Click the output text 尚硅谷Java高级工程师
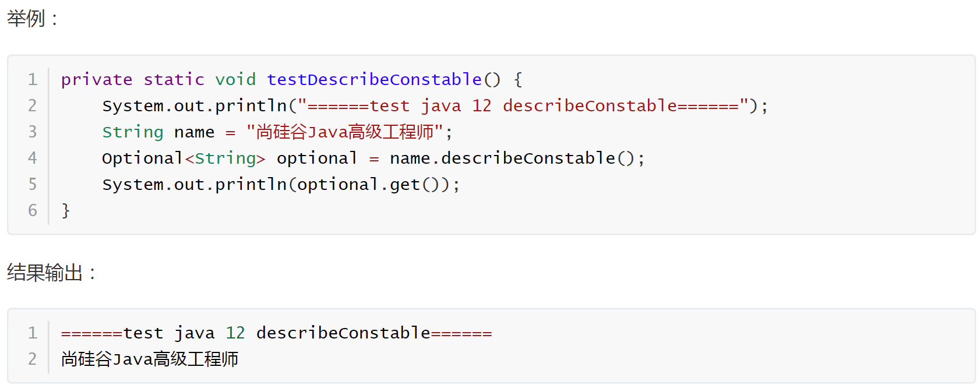The height and width of the screenshot is (388, 980). pyautogui.click(x=150, y=359)
